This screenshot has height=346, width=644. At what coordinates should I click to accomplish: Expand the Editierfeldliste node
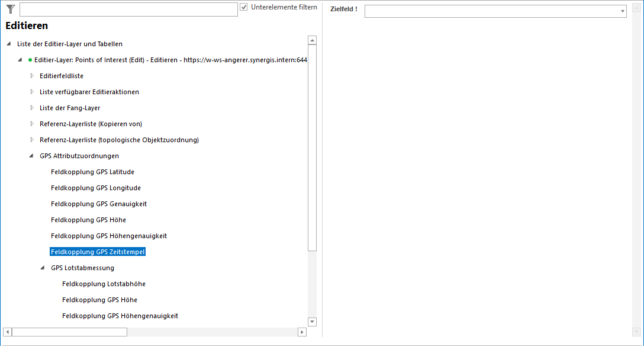point(31,76)
